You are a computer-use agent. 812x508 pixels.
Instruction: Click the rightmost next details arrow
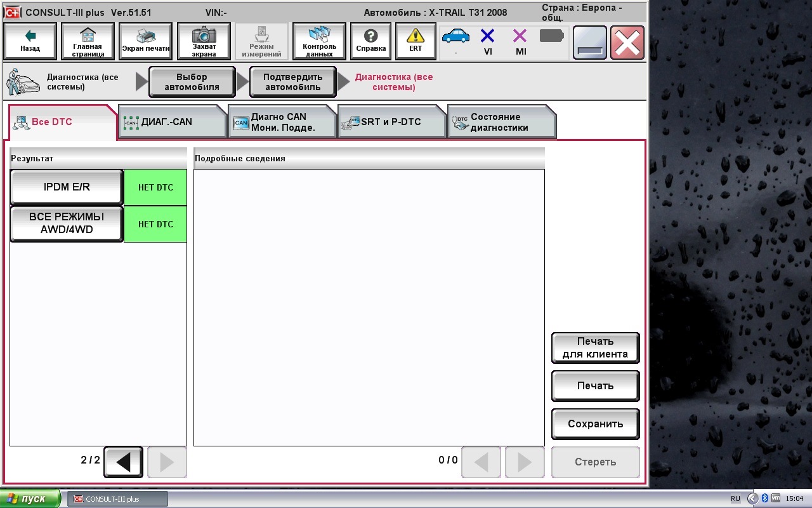point(525,462)
